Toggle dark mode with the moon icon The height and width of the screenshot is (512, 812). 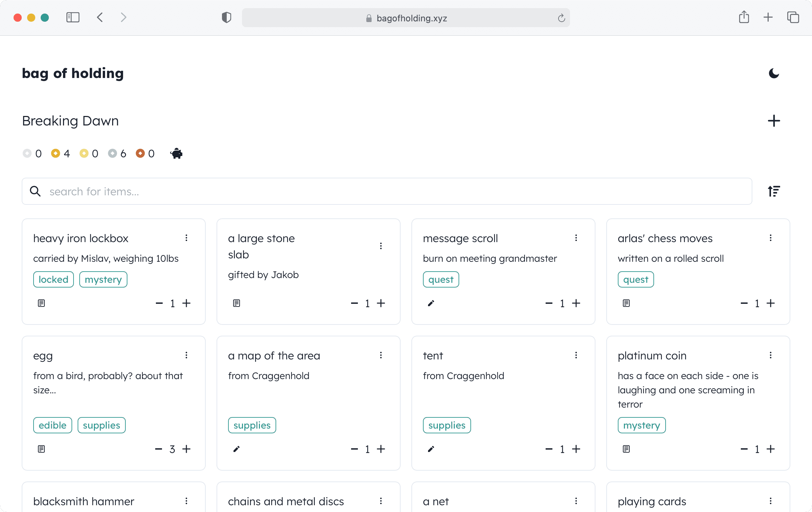(774, 73)
